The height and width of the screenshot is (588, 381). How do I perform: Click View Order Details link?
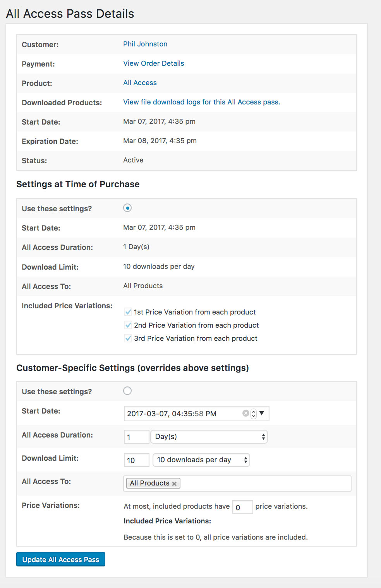pyautogui.click(x=154, y=63)
